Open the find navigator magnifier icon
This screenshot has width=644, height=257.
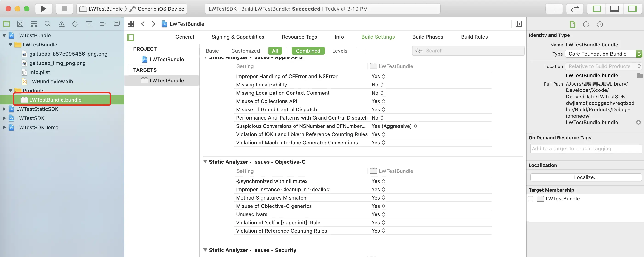coord(48,24)
